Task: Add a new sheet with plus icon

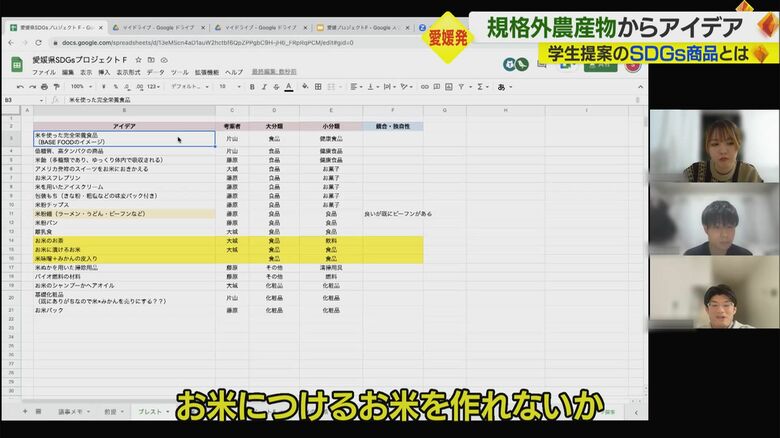Action: (x=25, y=412)
